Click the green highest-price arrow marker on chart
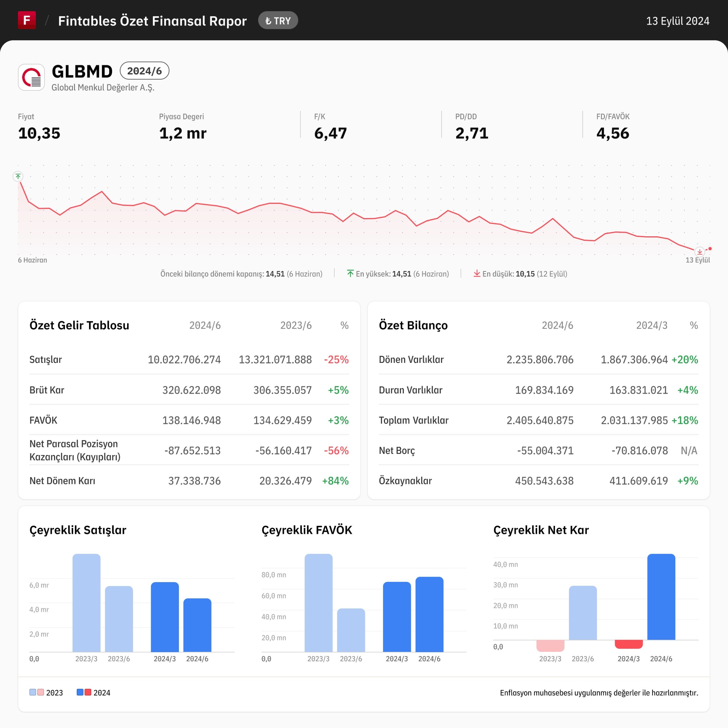The image size is (728, 728). click(x=18, y=176)
